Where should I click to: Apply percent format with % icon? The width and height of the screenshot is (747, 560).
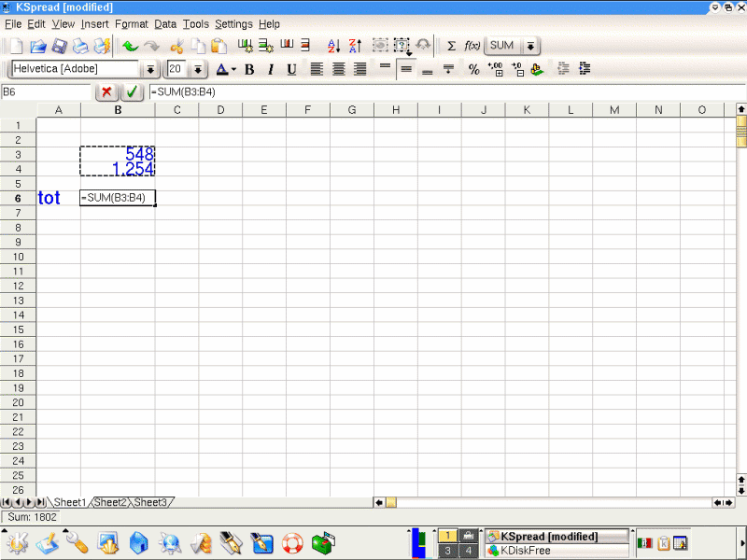coord(473,69)
